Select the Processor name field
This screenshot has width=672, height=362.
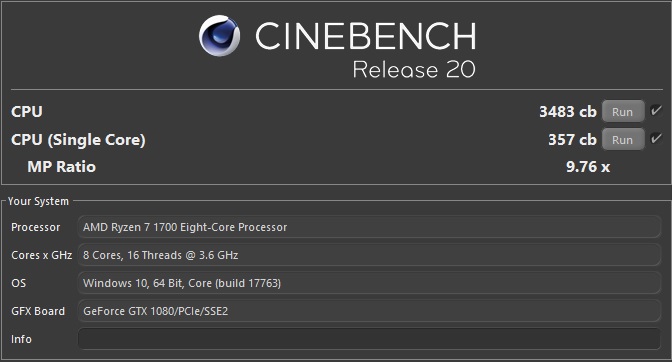coord(369,227)
